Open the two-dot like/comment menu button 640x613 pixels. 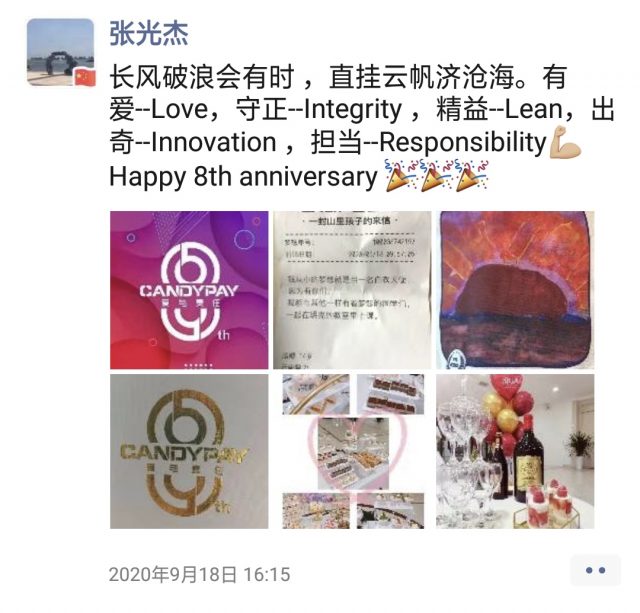pyautogui.click(x=596, y=570)
